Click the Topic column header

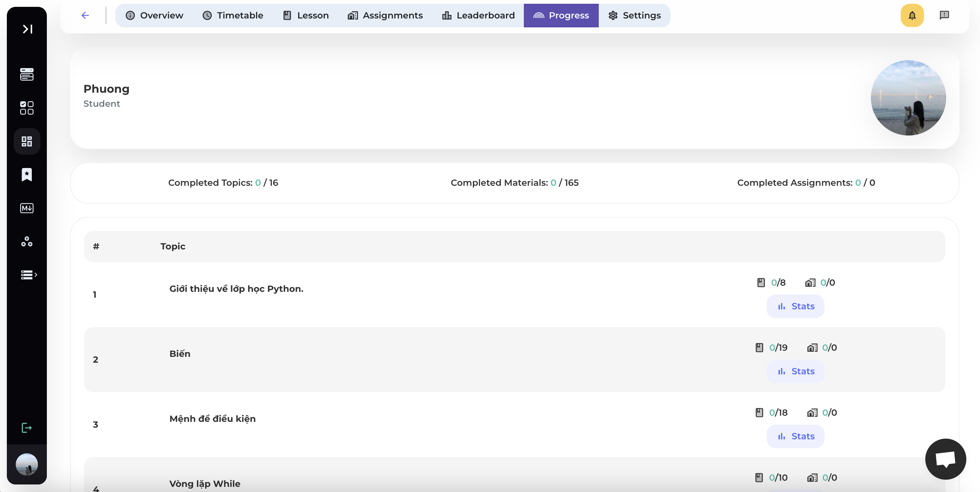173,246
